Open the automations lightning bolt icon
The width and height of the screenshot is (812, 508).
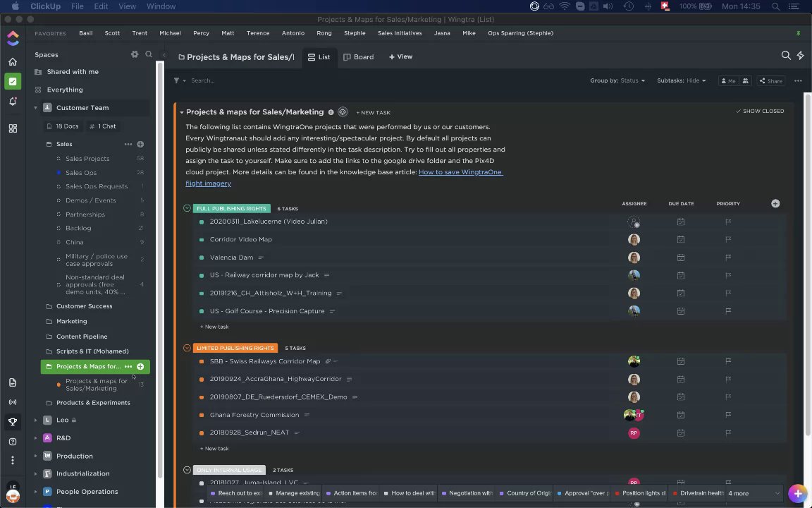(800, 56)
